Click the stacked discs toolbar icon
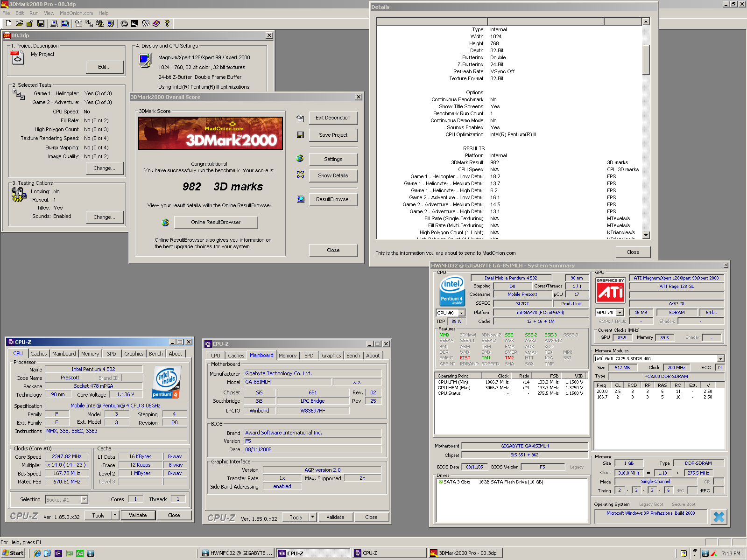The image size is (747, 560). click(146, 23)
